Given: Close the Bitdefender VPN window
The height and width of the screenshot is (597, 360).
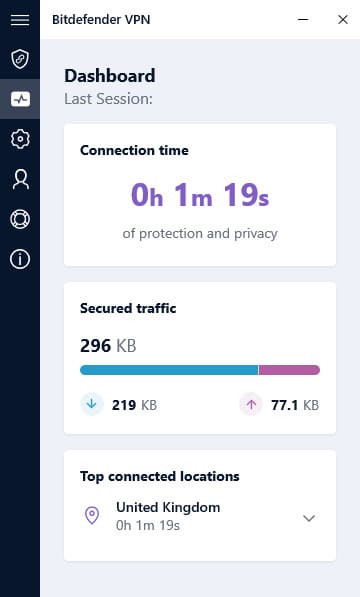Looking at the screenshot, I should click(x=343, y=19).
